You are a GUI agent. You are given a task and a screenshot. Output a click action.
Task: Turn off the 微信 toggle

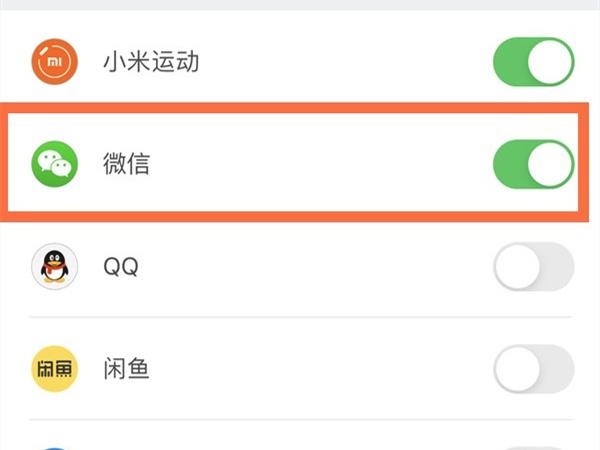pyautogui.click(x=534, y=164)
